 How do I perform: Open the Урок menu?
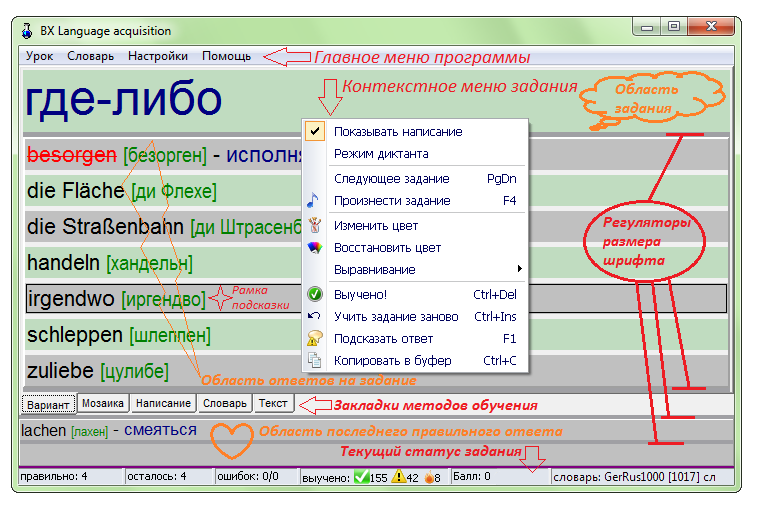coord(39,56)
